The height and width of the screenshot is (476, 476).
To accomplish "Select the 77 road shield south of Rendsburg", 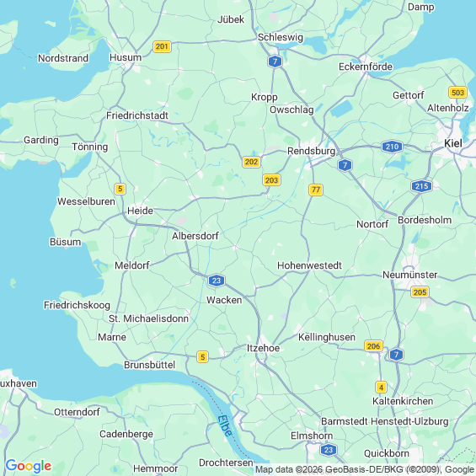I will coord(316,190).
